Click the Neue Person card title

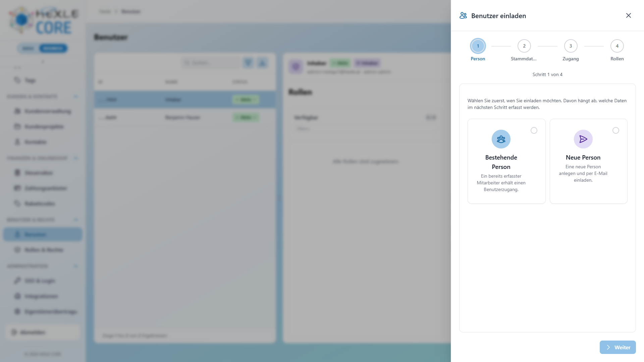tap(583, 158)
